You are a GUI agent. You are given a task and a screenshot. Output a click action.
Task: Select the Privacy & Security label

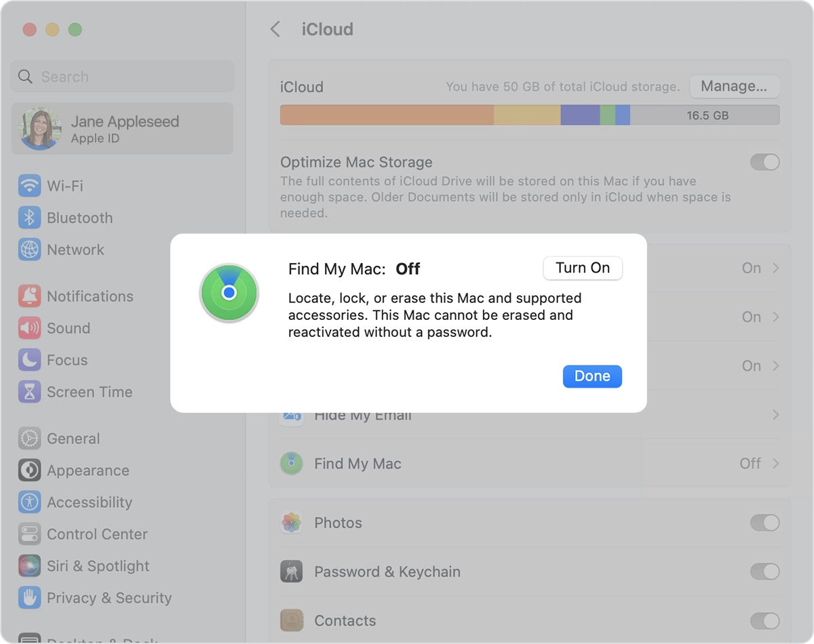pos(109,598)
